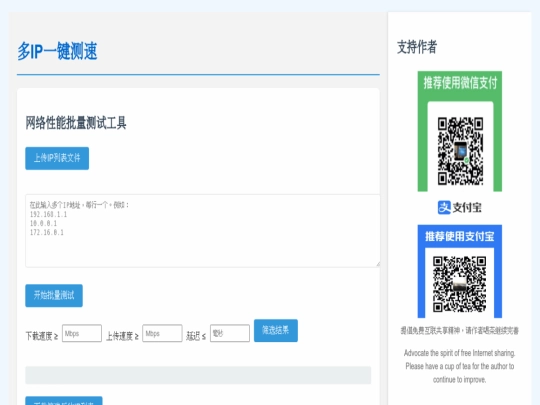540x405 pixels.
Task: Click the 网络性能批量测试工具 heading
Action: point(76,123)
